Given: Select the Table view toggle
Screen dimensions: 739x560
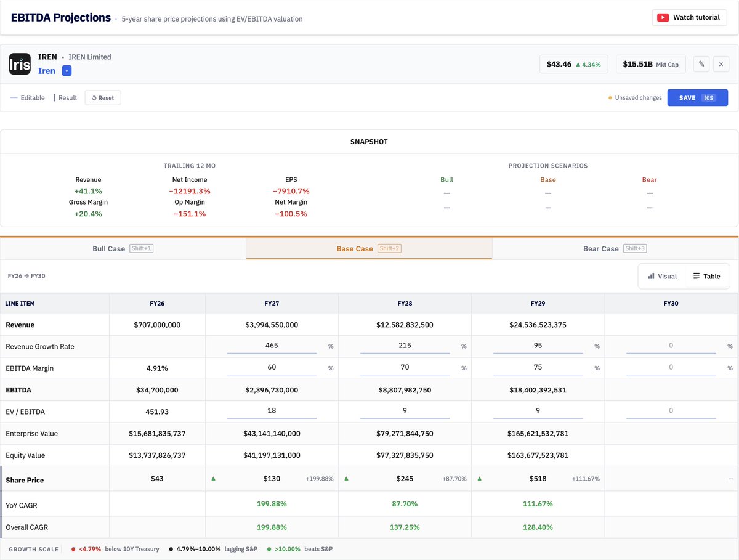Looking at the screenshot, I should 706,276.
